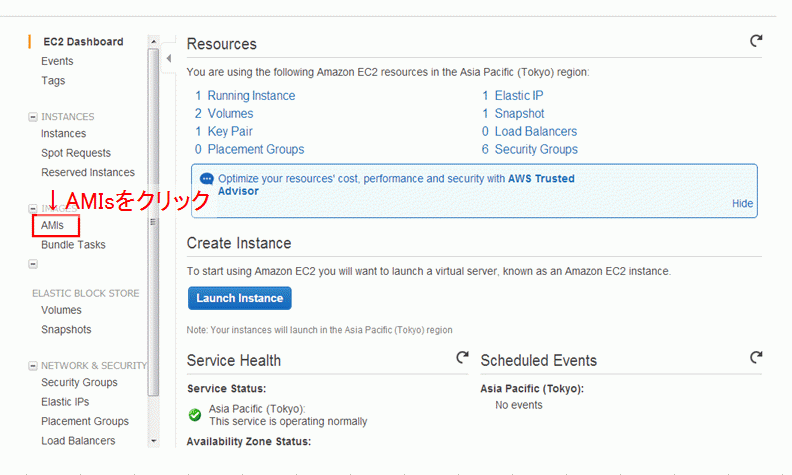Screen dimensions: 792x475
Task: Open the 0 Load Balancers resource link
Action: click(x=529, y=131)
